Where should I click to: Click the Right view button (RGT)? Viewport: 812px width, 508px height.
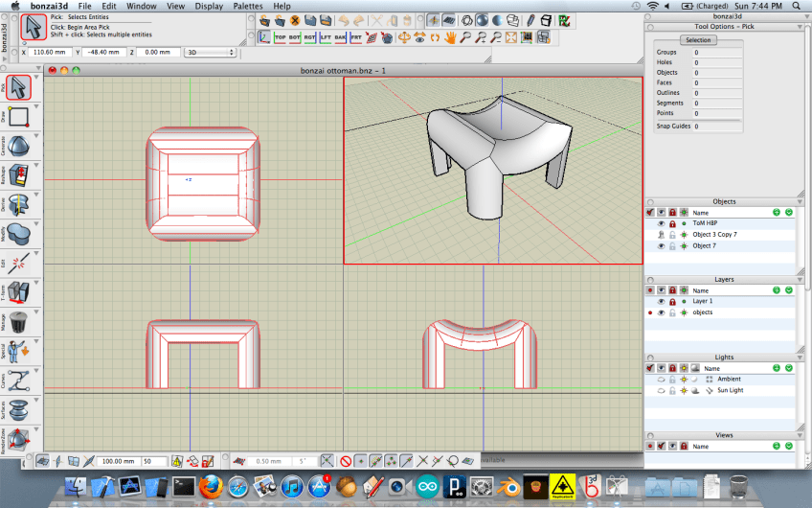click(310, 38)
